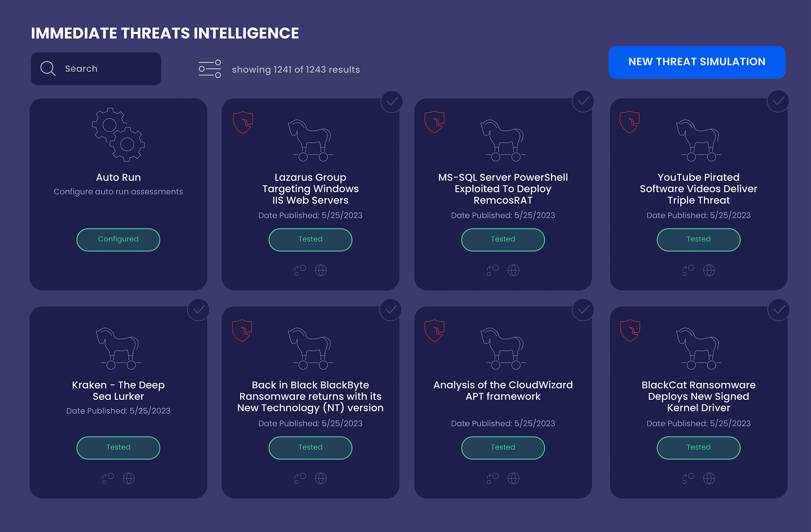Click the Trojan horse icon on MS-SQL card

tap(503, 140)
